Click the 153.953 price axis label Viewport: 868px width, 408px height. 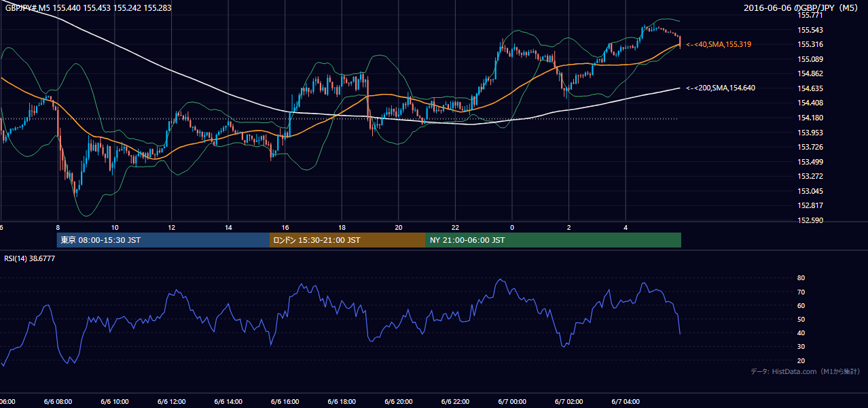point(810,133)
